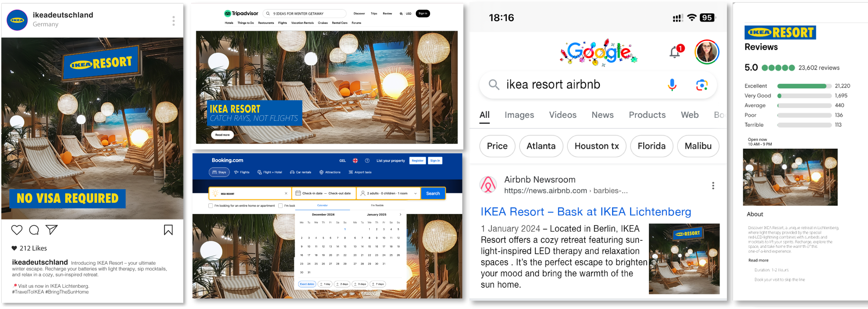Clear the IKEA RESORT destination with the X

(286, 193)
